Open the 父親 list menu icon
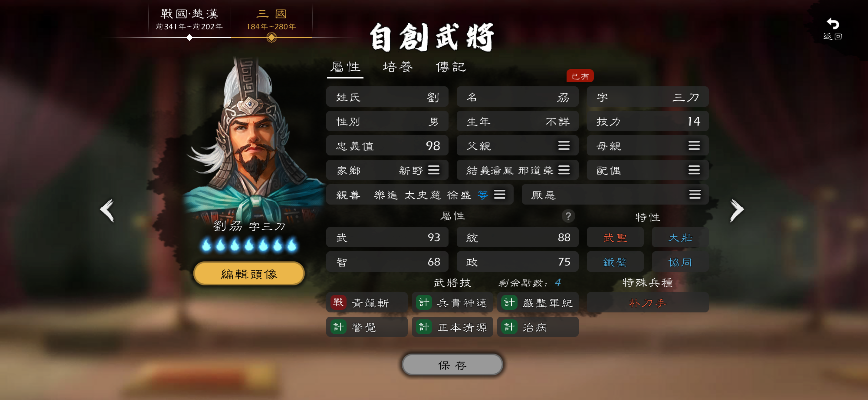This screenshot has height=400, width=868. click(x=564, y=145)
